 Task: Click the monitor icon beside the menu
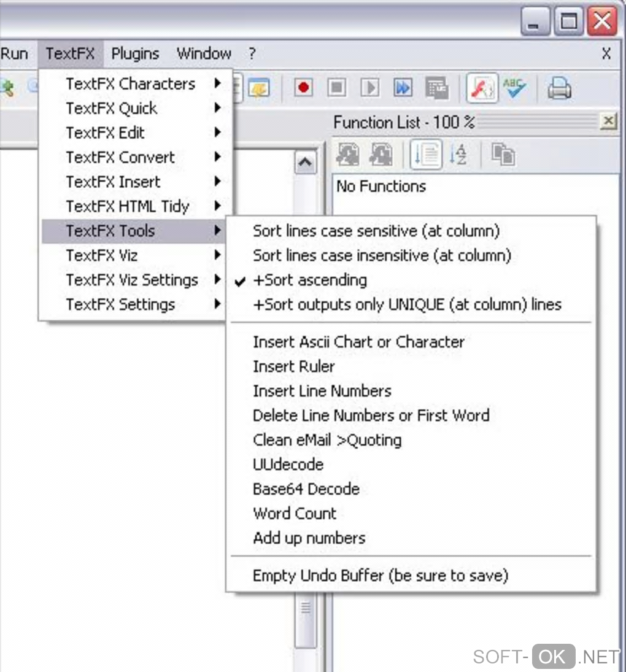pyautogui.click(x=258, y=88)
